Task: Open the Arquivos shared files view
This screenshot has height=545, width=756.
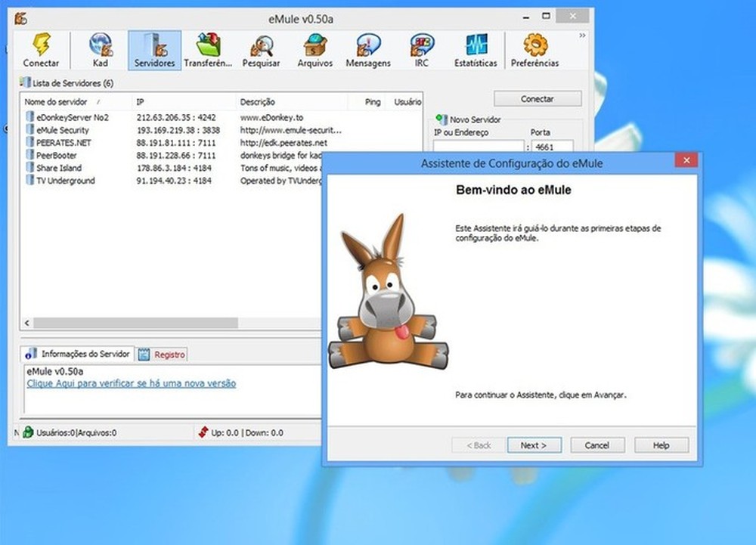Action: click(x=314, y=48)
